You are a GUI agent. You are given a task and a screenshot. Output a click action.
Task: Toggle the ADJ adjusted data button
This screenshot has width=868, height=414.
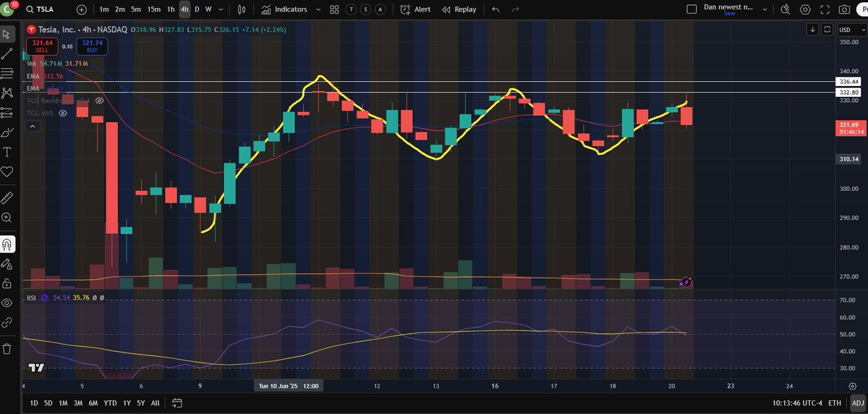pyautogui.click(x=857, y=402)
